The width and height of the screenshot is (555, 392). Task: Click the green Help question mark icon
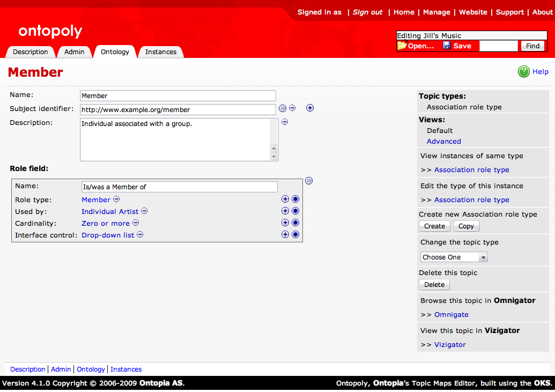pos(523,71)
